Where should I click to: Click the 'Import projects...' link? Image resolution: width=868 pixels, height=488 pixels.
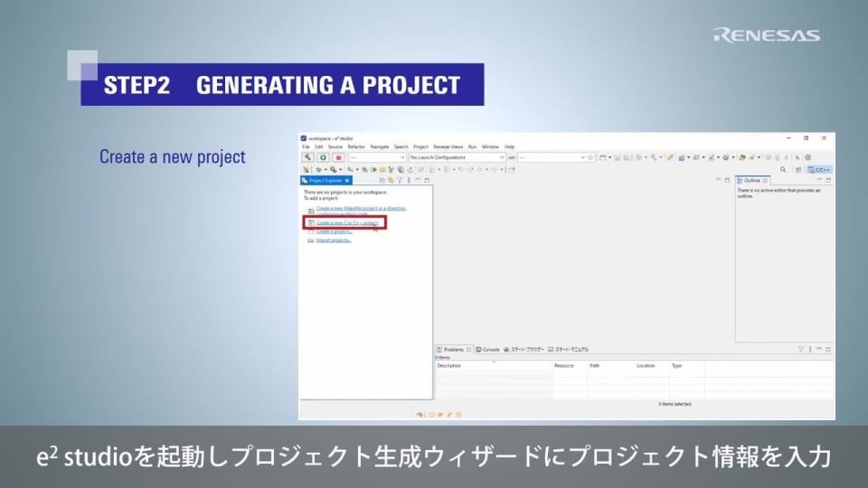[334, 240]
